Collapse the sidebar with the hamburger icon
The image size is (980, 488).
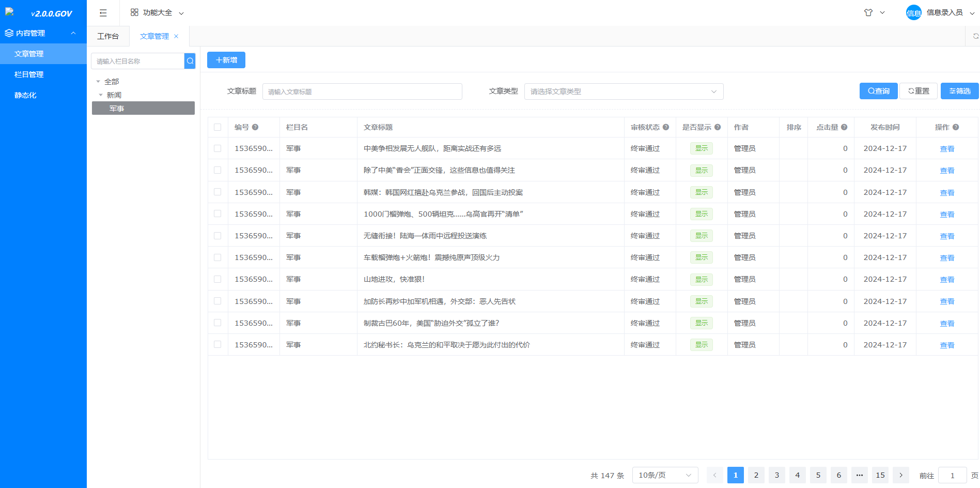[x=103, y=13]
